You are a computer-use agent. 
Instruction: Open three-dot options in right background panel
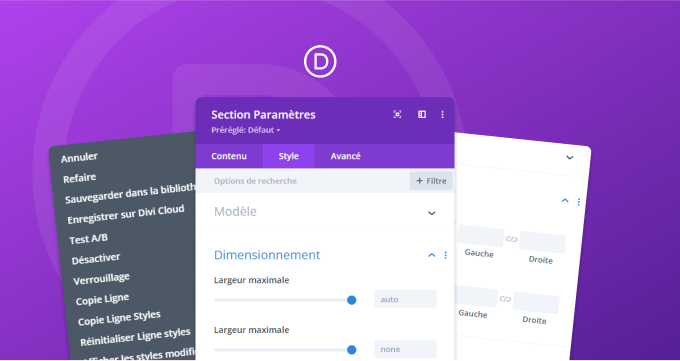[579, 202]
